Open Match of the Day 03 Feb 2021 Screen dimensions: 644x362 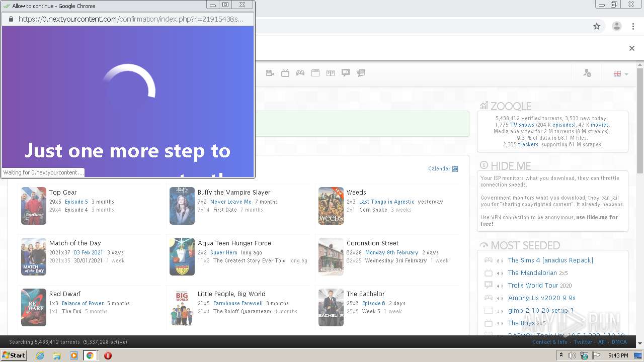(x=88, y=253)
